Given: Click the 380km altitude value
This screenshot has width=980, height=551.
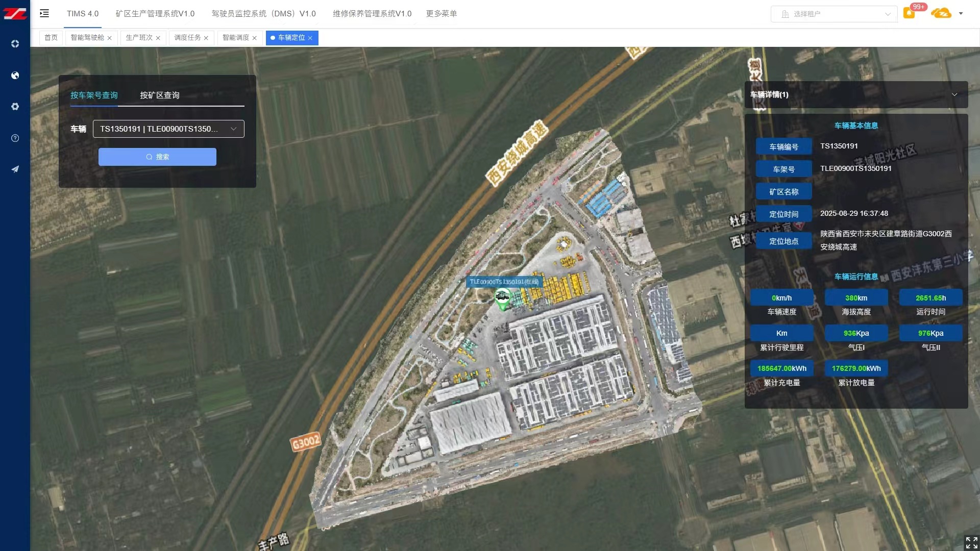Looking at the screenshot, I should point(856,298).
